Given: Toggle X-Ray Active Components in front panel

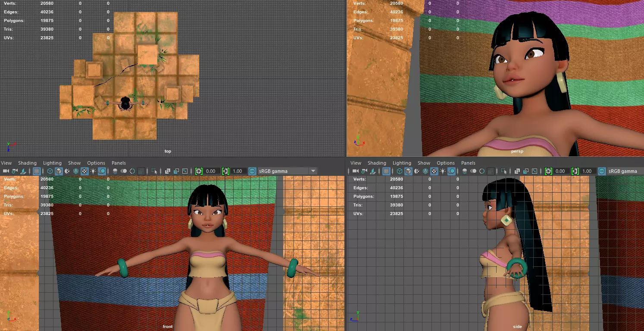Looking at the screenshot, I should click(x=177, y=171).
